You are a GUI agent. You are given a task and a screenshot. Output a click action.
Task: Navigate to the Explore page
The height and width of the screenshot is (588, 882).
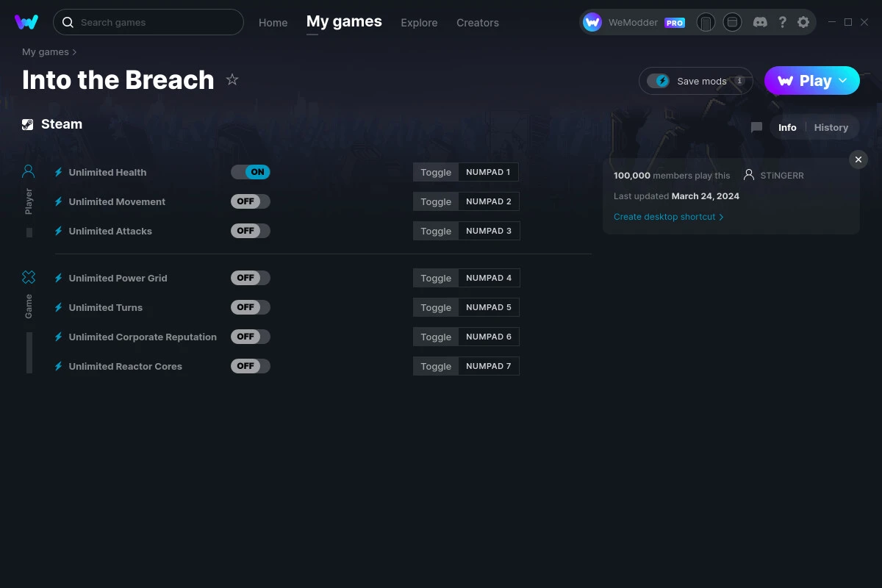click(x=419, y=23)
